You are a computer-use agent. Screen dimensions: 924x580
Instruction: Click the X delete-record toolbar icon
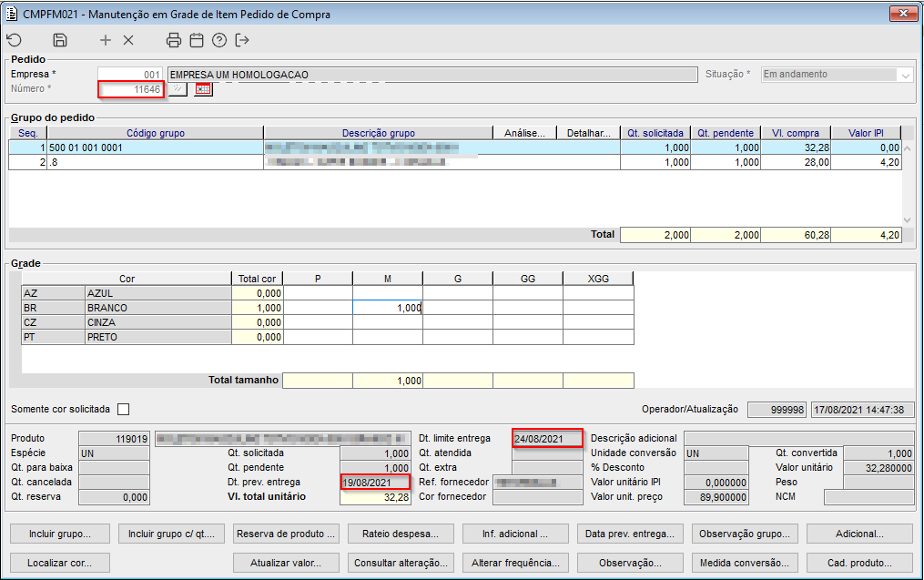tap(128, 40)
